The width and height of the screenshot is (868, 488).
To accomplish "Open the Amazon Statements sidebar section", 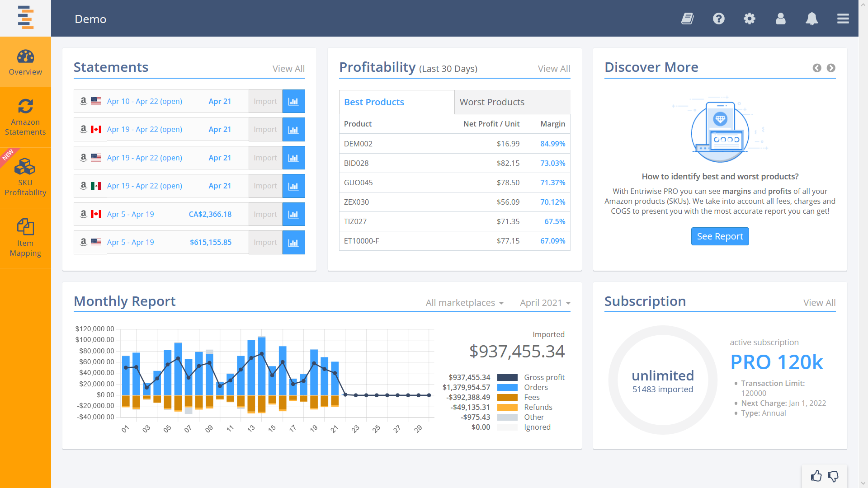I will (x=25, y=117).
